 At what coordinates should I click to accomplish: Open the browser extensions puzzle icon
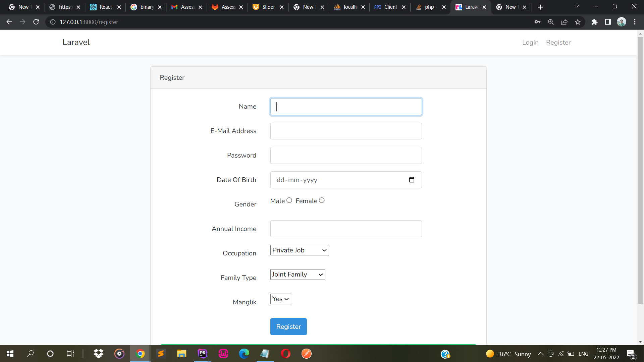595,22
